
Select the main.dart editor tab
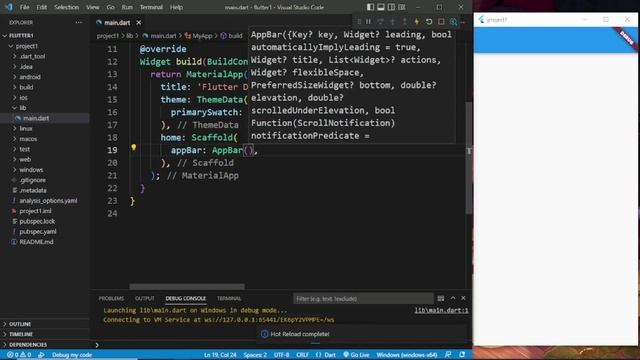117,22
